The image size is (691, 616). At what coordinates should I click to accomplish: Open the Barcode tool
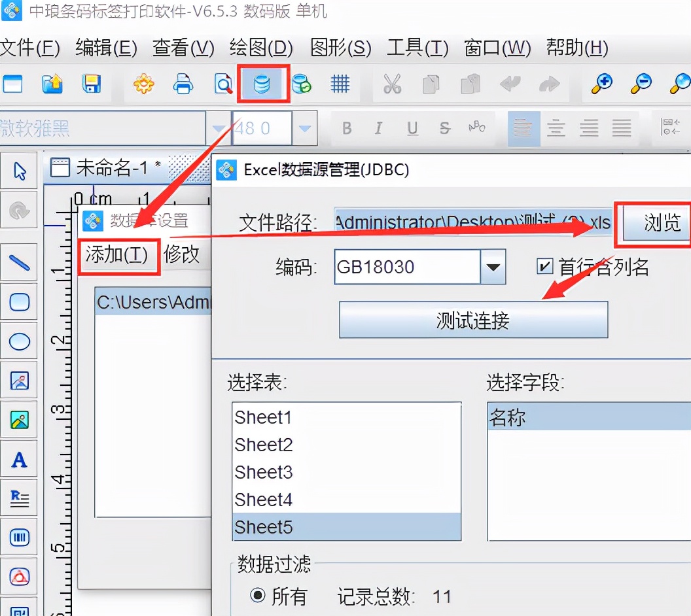(x=20, y=537)
